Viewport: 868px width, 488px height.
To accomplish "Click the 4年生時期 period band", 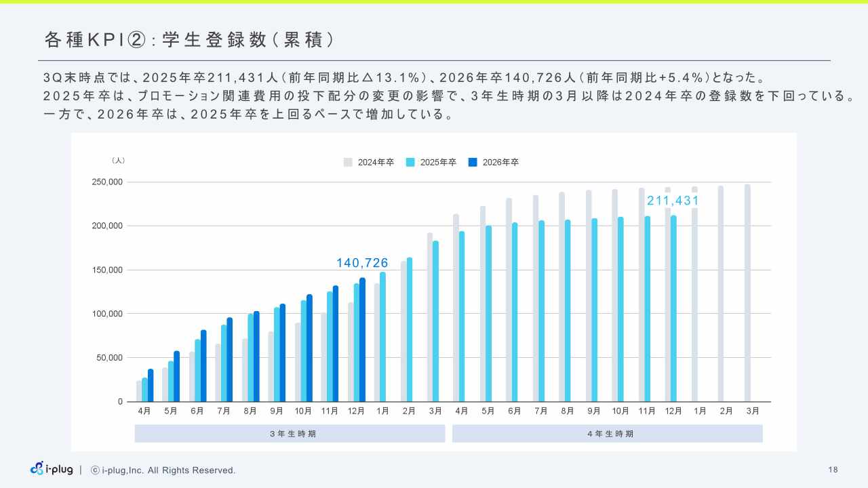I will click(x=607, y=434).
